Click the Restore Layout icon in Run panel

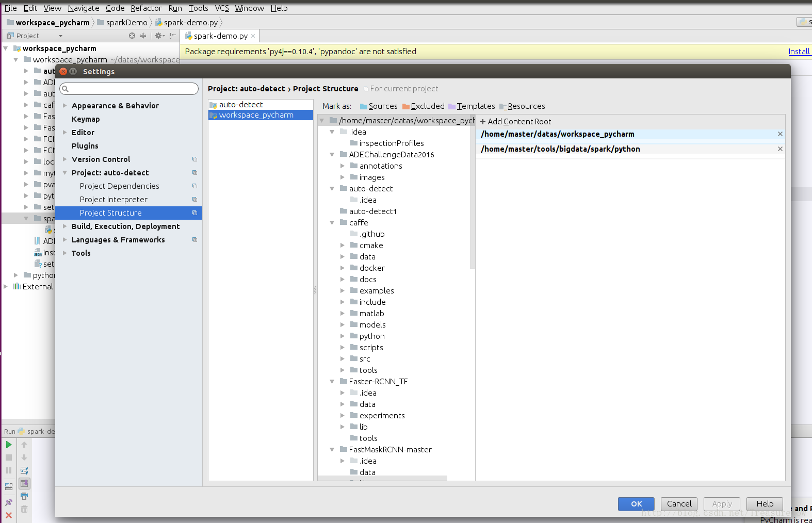[x=9, y=486]
